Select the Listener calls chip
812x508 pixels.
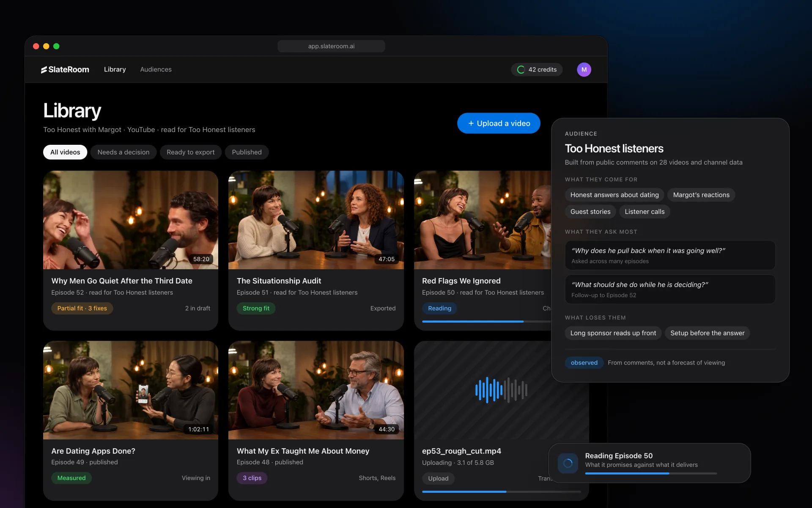645,212
